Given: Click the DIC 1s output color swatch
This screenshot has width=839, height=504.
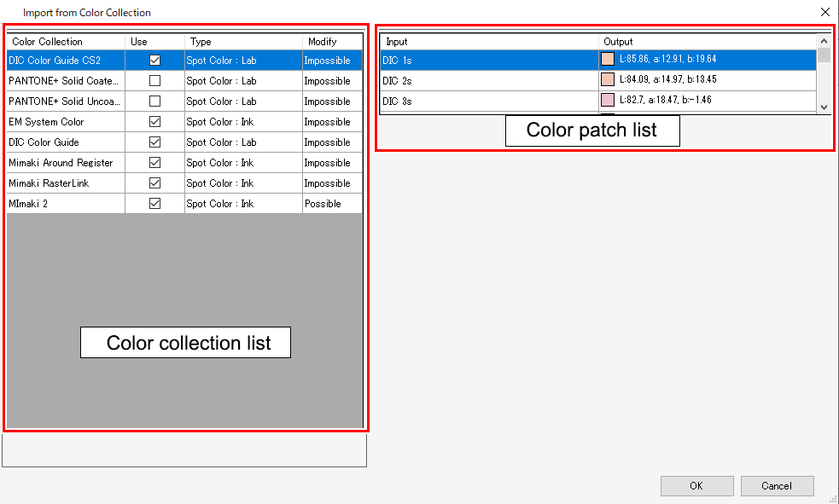Looking at the screenshot, I should [609, 60].
